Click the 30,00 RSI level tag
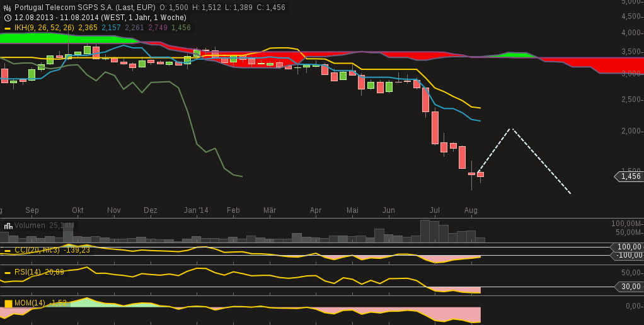Image resolution: width=644 pixels, height=325 pixels. pyautogui.click(x=628, y=287)
